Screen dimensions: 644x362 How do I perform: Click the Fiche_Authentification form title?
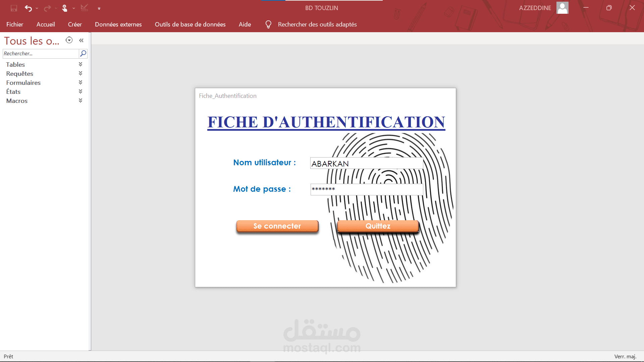coord(228,96)
